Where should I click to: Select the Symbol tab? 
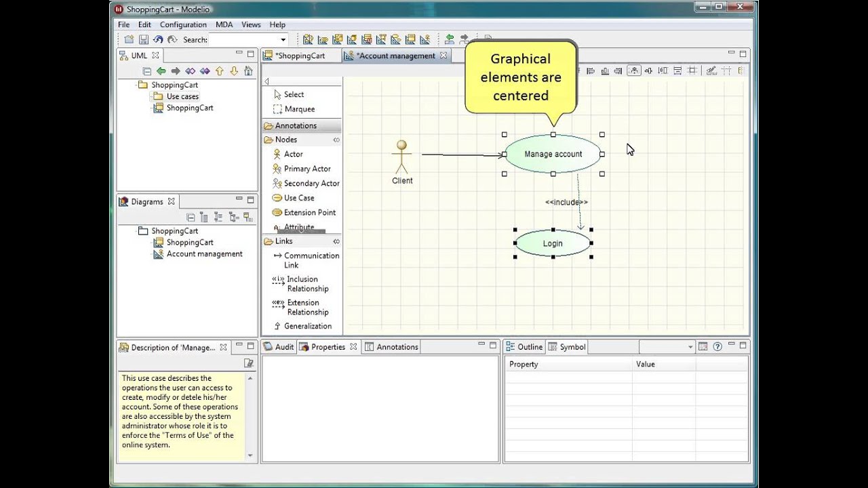567,347
